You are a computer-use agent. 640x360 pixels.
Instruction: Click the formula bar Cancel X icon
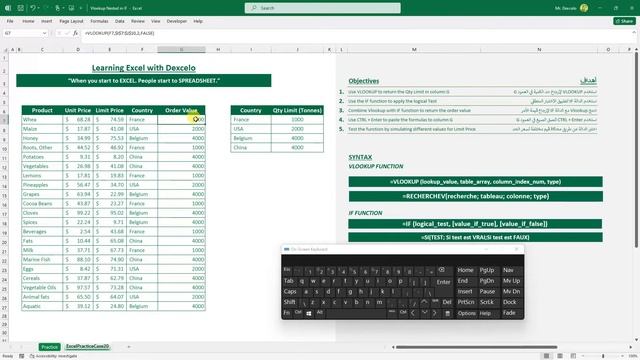click(59, 33)
